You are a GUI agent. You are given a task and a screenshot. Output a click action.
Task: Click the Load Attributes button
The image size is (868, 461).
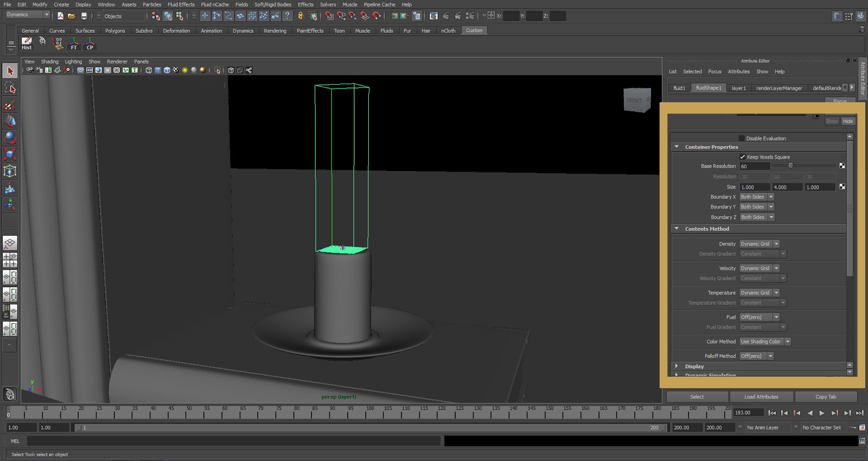(761, 397)
